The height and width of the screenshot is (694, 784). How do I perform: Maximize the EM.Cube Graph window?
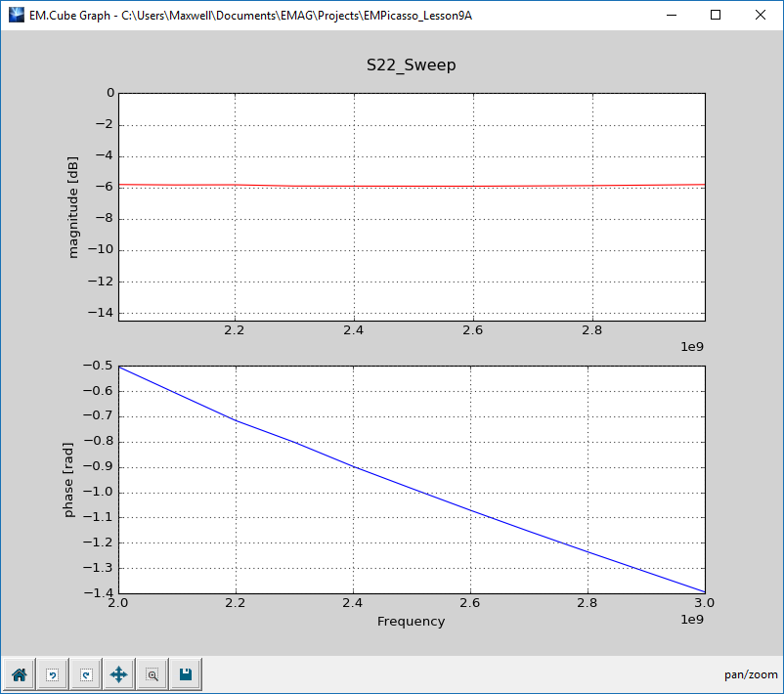(x=716, y=15)
